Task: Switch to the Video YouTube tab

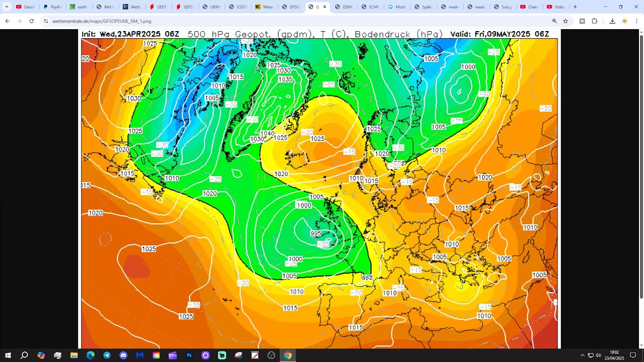Action: point(556,7)
